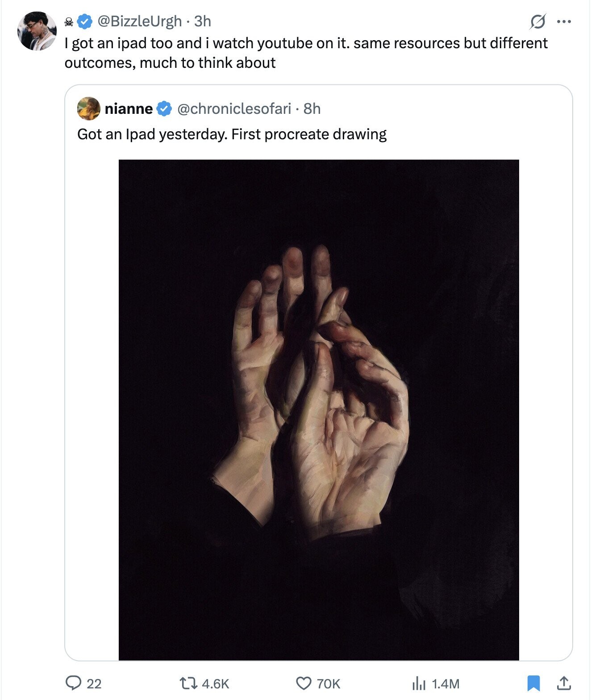The image size is (591, 700).
Task: Click the nianne display name
Action: [129, 108]
